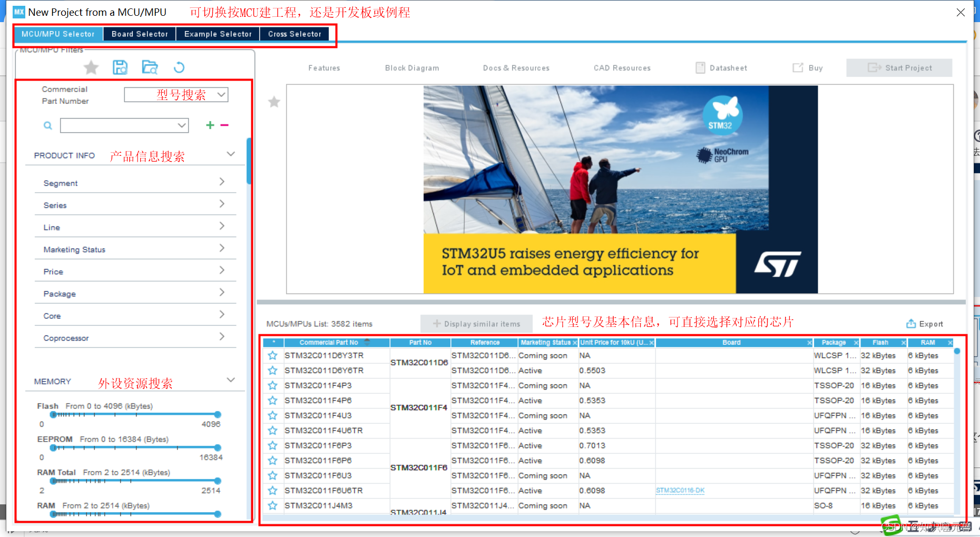Viewport: 980px width, 537px height.
Task: Star the STM32C011F4U3 row
Action: pos(272,415)
